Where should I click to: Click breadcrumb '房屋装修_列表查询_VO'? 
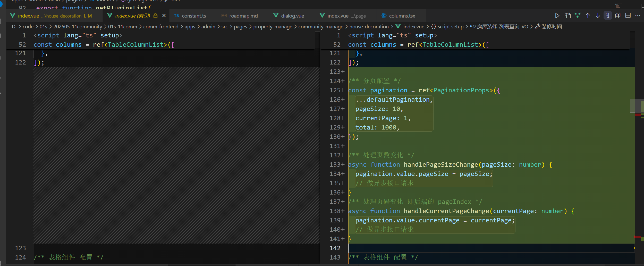(x=502, y=27)
